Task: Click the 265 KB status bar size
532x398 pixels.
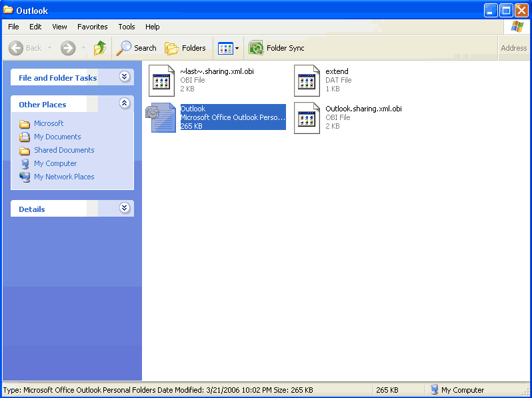Action: click(x=387, y=390)
